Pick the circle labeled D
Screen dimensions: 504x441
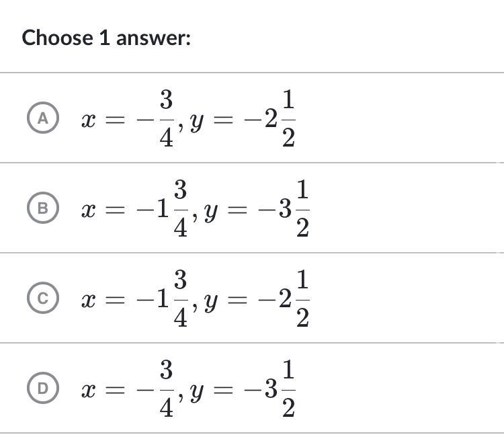43,388
